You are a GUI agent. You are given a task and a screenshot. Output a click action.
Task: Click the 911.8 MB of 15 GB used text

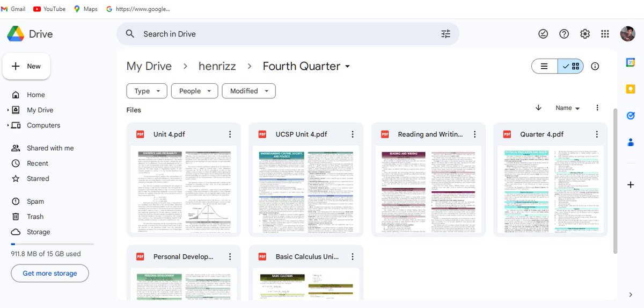point(46,254)
